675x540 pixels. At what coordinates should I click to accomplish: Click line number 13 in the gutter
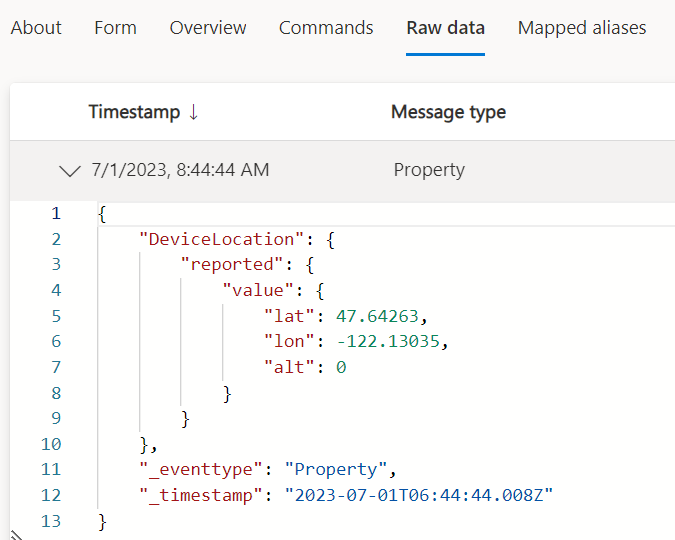(51, 521)
